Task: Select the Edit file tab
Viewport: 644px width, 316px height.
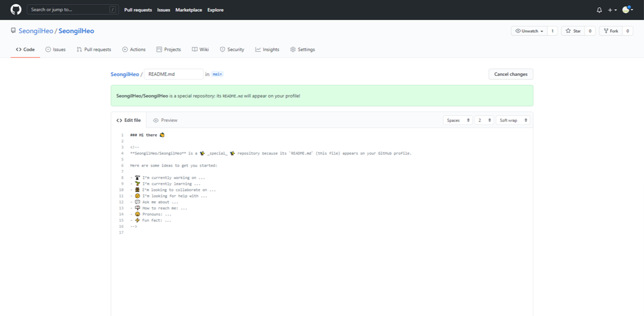Action: pos(128,120)
